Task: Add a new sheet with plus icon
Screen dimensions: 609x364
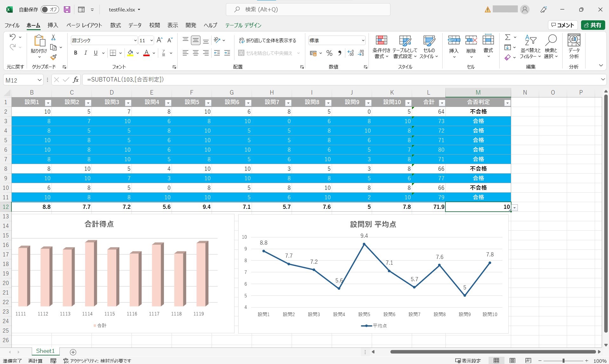Action: coord(73,352)
